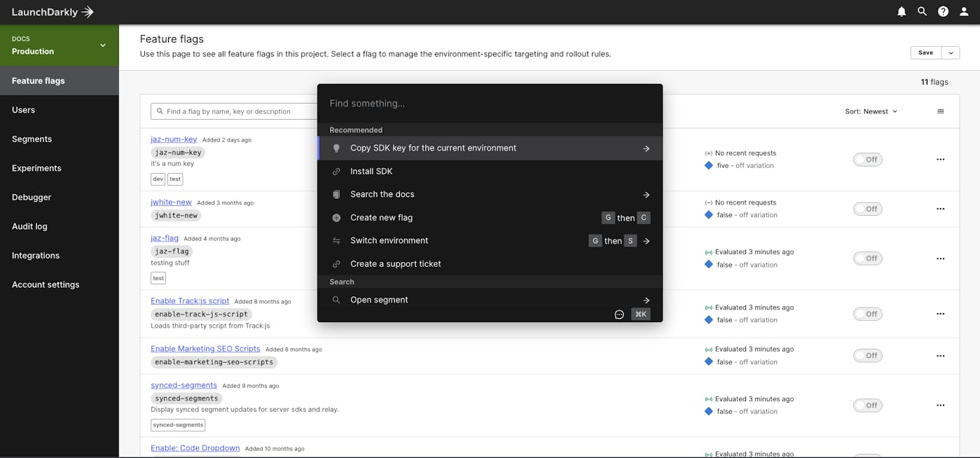Click the swap icon beside Switch environment
Viewport: 980px width, 458px height.
[336, 241]
